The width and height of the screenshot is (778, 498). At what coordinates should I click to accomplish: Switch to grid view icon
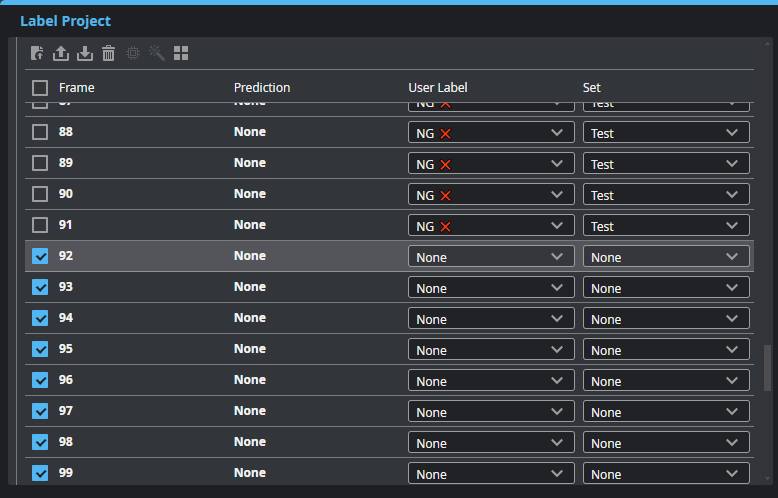coord(181,53)
